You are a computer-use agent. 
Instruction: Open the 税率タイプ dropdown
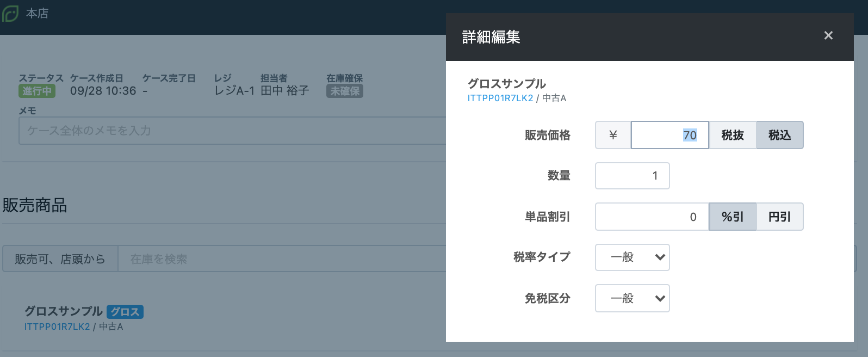coord(632,257)
